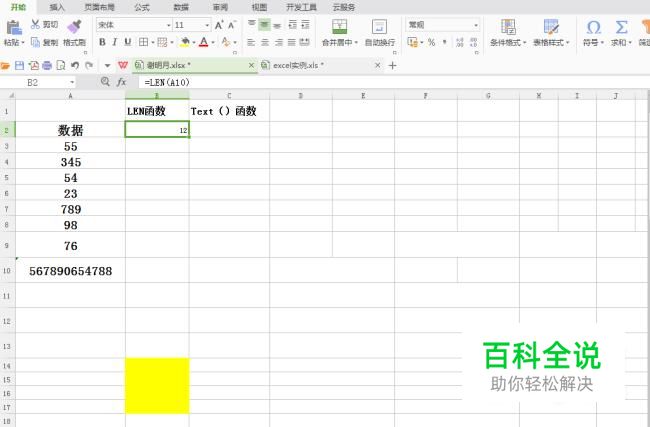Click the justify alignment icon

291,42
